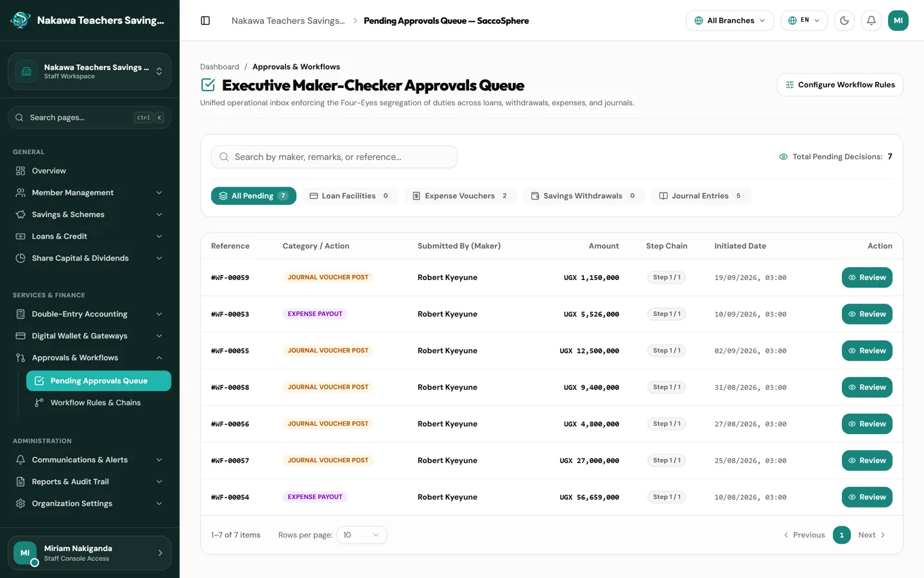The image size is (924, 578).
Task: Click Configure Workflow Rules button
Action: coord(840,85)
